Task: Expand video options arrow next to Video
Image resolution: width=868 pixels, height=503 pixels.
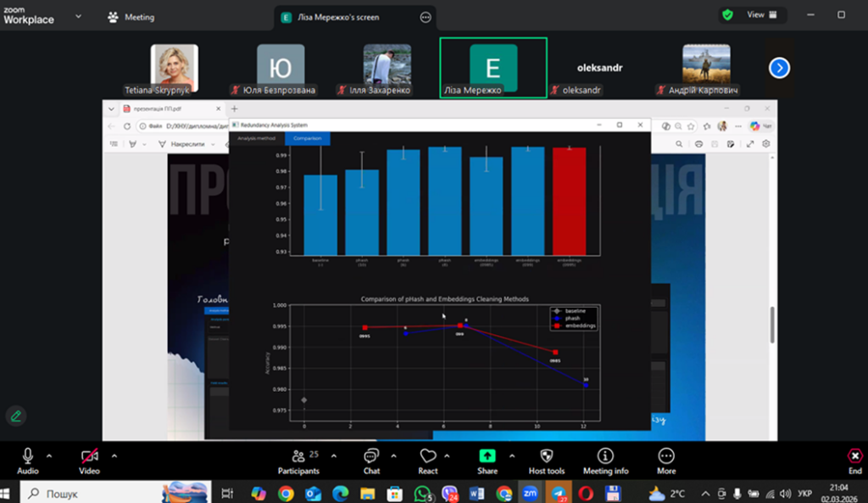Action: click(x=114, y=455)
